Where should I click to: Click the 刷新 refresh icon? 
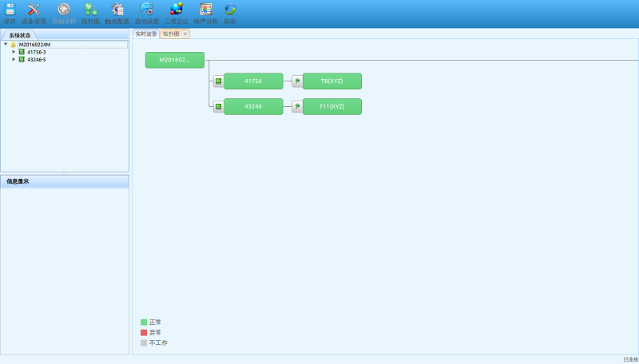click(230, 10)
